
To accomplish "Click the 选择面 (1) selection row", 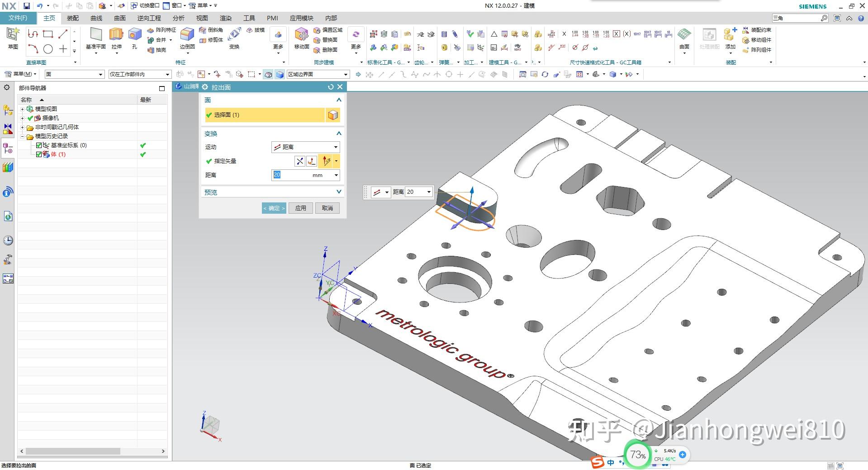I will tap(265, 115).
